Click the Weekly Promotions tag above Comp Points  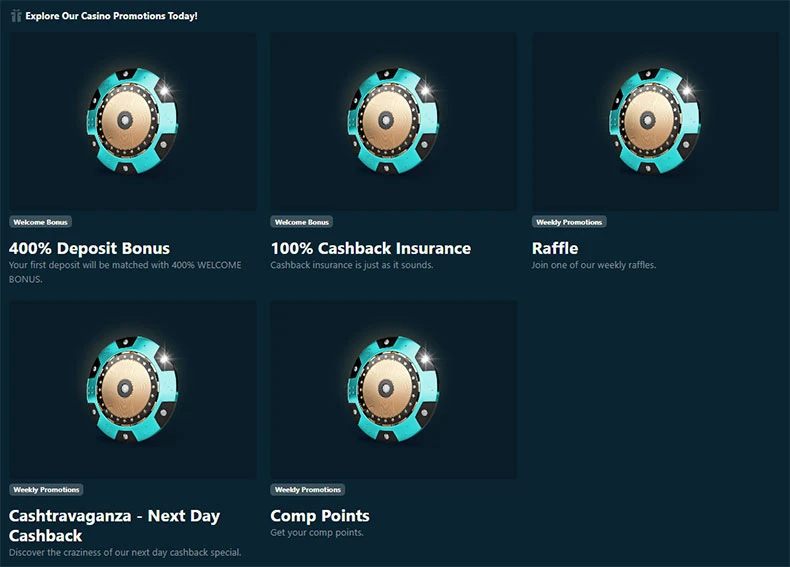click(x=308, y=489)
